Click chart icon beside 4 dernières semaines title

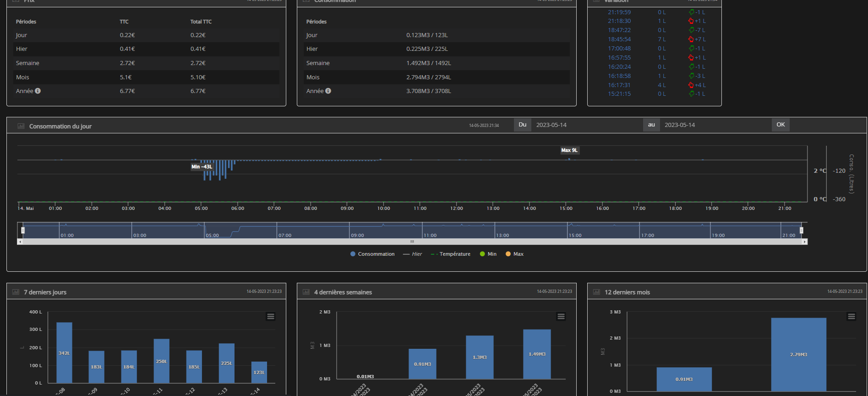(x=306, y=292)
